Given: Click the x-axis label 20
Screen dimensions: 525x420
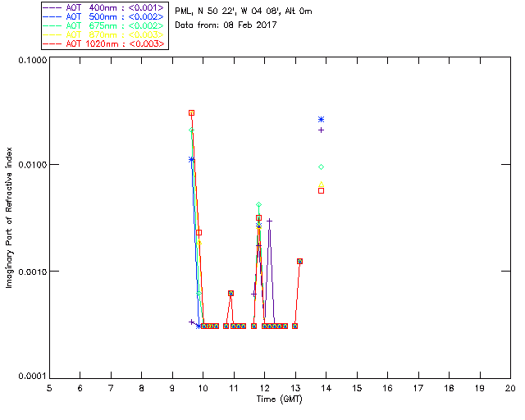Looking at the screenshot, I should 510,388.
